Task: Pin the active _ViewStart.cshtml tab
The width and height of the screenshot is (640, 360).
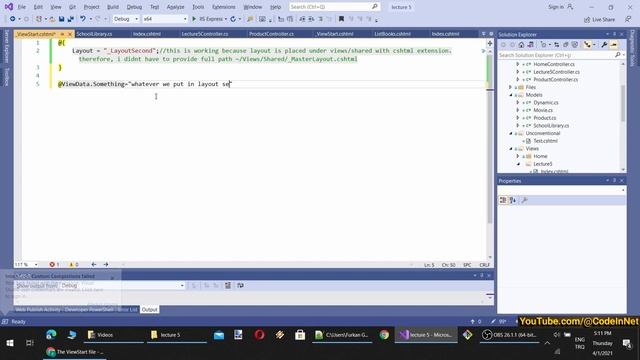Action: (x=62, y=34)
